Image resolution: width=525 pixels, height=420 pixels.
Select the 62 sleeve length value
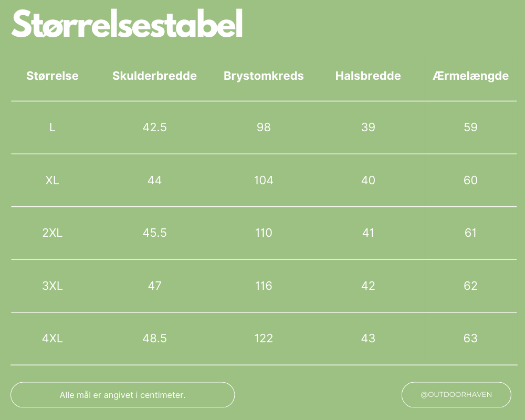click(x=470, y=286)
